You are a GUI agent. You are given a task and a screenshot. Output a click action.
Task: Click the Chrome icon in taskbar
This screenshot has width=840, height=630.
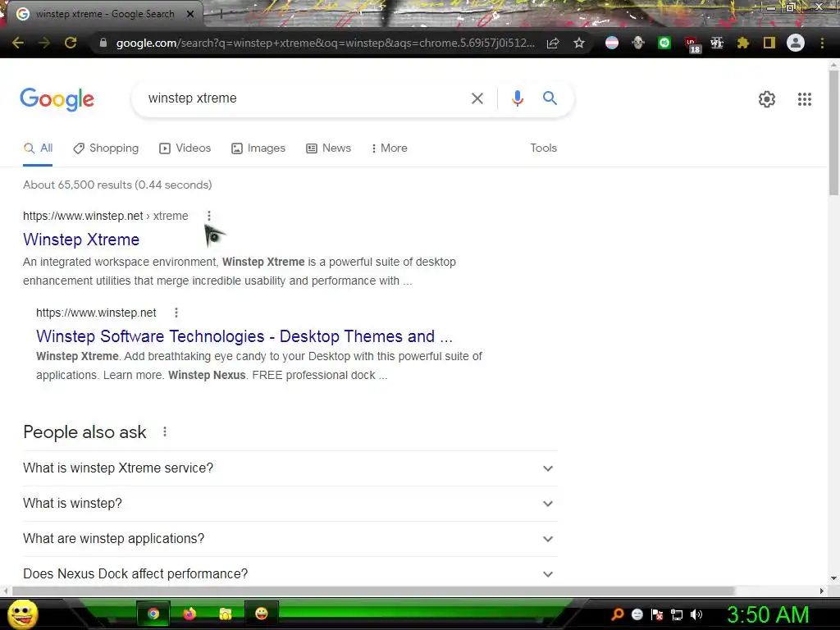click(x=153, y=614)
